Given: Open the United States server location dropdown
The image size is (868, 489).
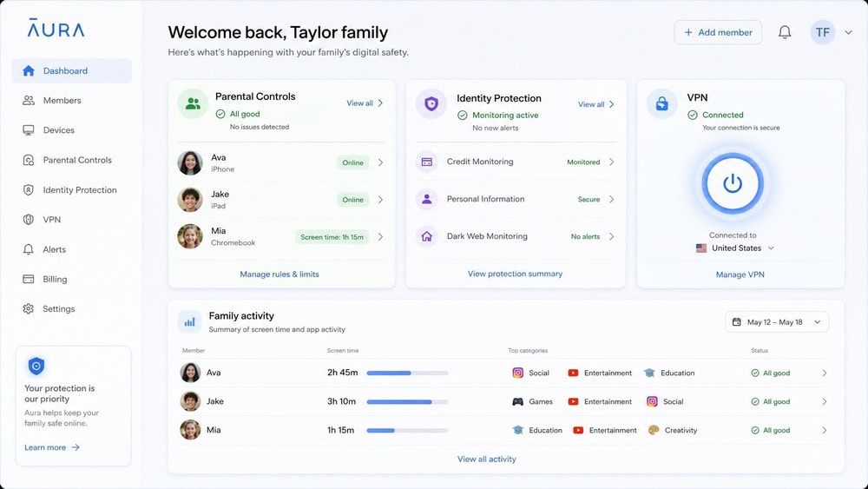Looking at the screenshot, I should (x=734, y=248).
